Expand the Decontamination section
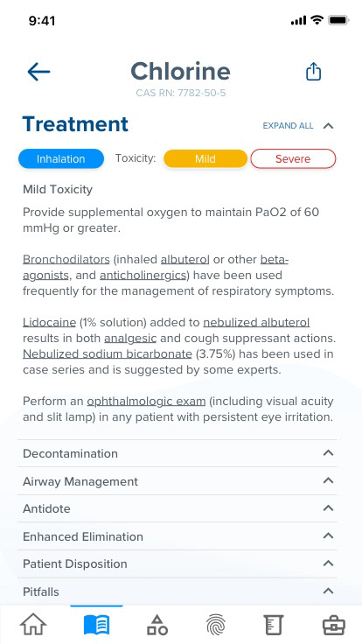The image size is (362, 644). click(178, 453)
